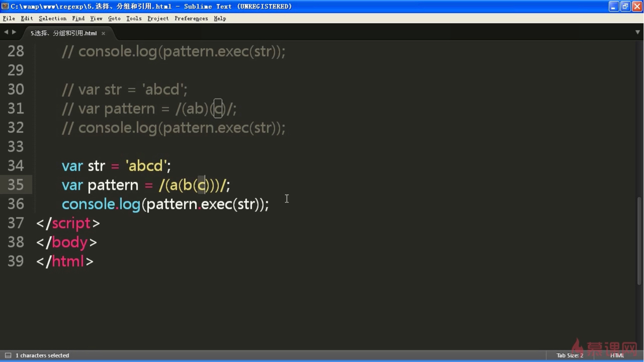The height and width of the screenshot is (362, 644).
Task: Click the str variable on line 34
Action: [97, 166]
